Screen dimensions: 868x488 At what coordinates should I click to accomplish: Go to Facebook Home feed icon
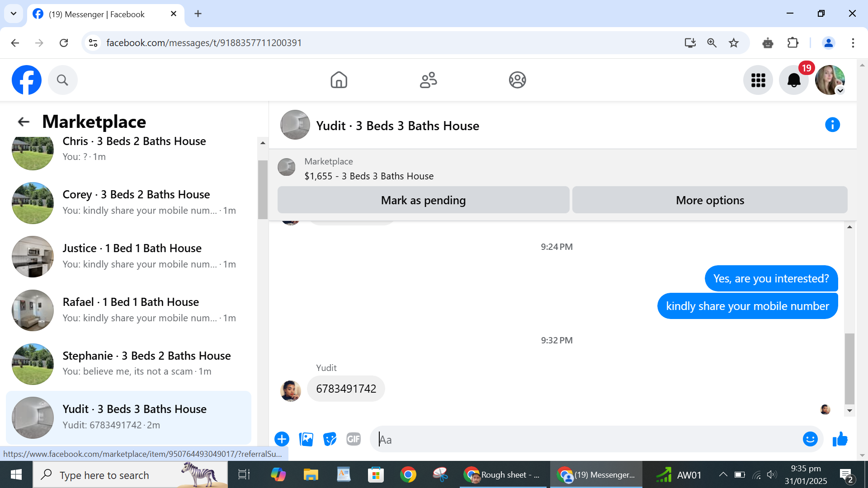(x=339, y=80)
